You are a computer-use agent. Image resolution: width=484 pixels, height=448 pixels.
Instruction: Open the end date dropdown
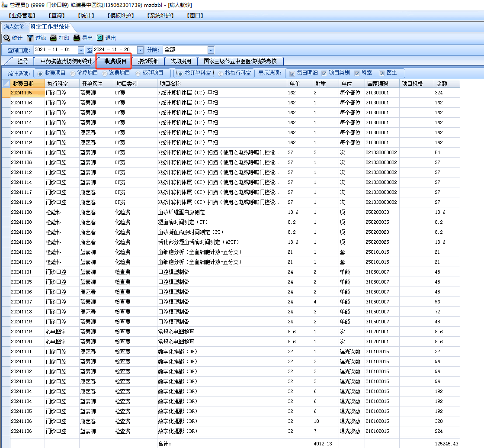(x=140, y=50)
